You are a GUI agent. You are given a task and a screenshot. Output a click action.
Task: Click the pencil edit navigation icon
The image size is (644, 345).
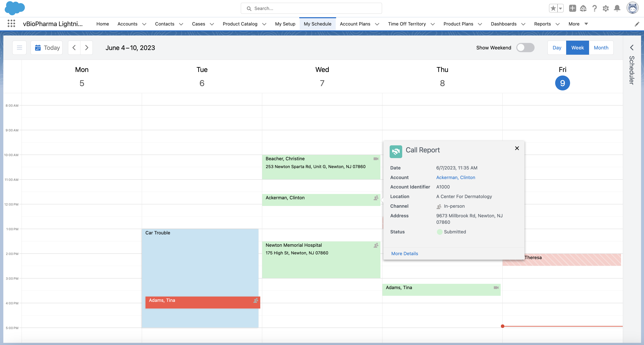click(x=637, y=24)
